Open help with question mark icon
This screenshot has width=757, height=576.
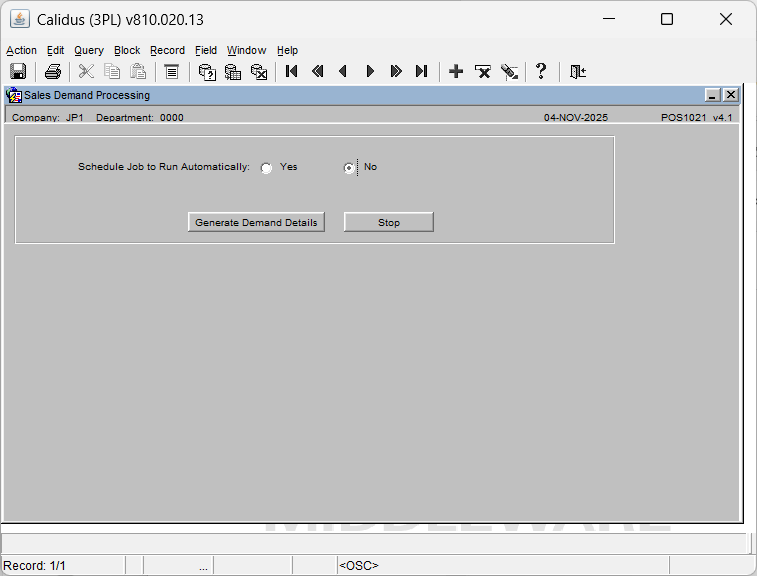click(541, 71)
